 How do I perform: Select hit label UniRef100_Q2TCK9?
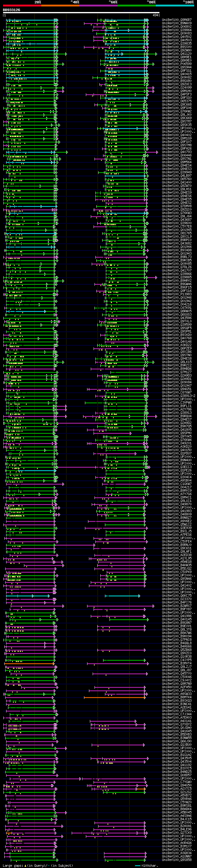tap(177, 833)
